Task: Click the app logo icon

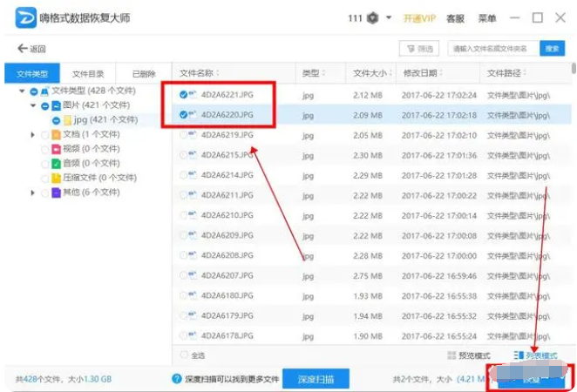Action: pos(26,17)
